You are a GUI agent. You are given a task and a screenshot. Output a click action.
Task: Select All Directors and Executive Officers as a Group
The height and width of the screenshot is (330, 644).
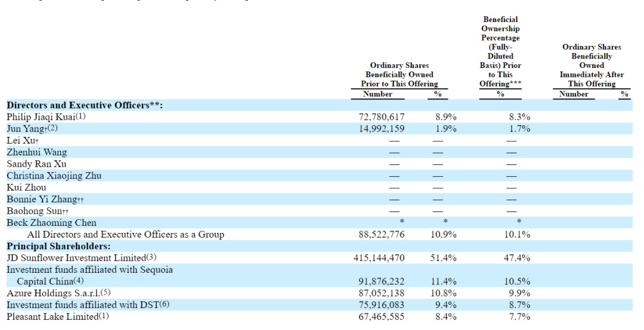tap(126, 235)
